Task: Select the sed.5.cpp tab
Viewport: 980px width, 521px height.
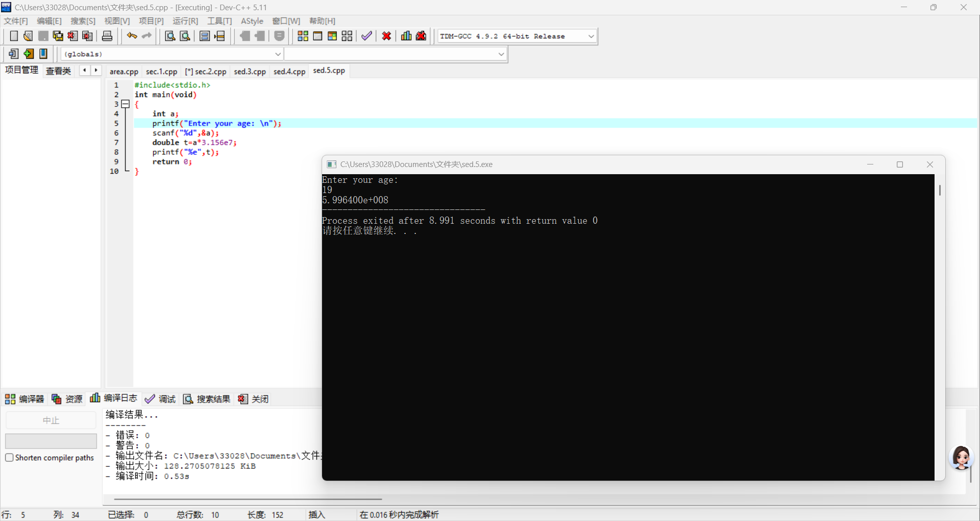Action: coord(329,70)
